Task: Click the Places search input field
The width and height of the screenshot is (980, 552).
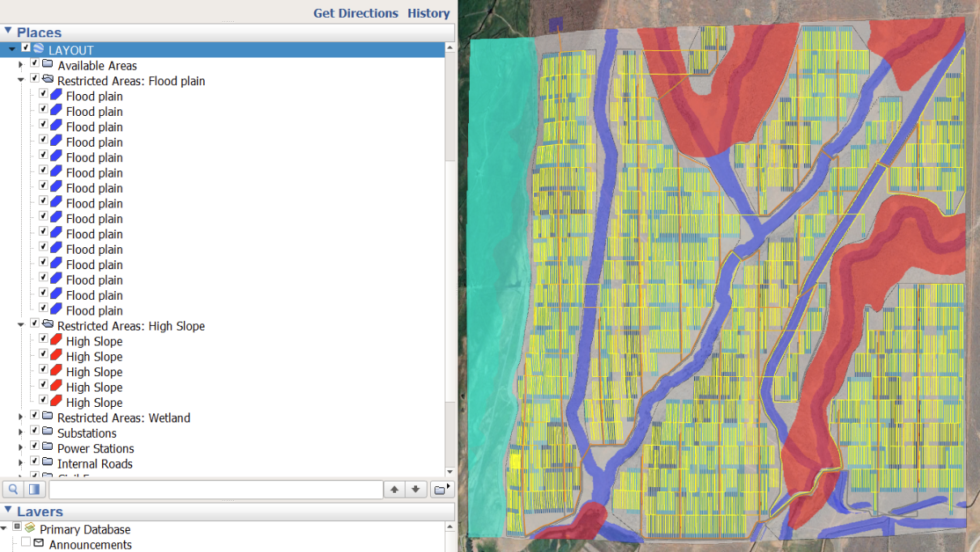Action: (215, 490)
